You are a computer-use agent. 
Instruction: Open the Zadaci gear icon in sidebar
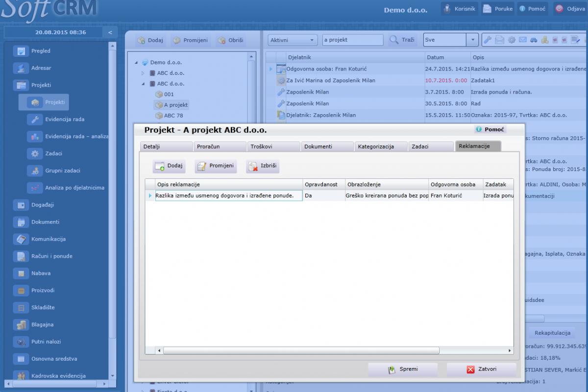(x=34, y=154)
